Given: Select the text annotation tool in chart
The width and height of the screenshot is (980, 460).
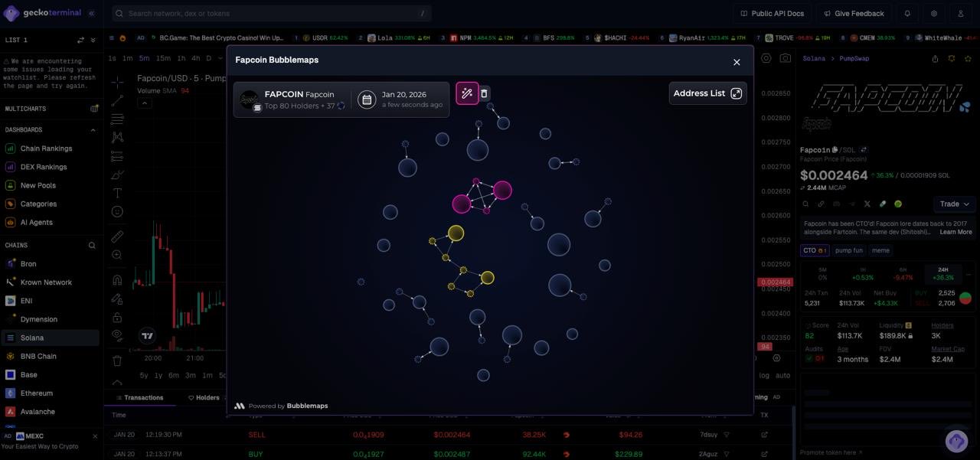Looking at the screenshot, I should 117,193.
